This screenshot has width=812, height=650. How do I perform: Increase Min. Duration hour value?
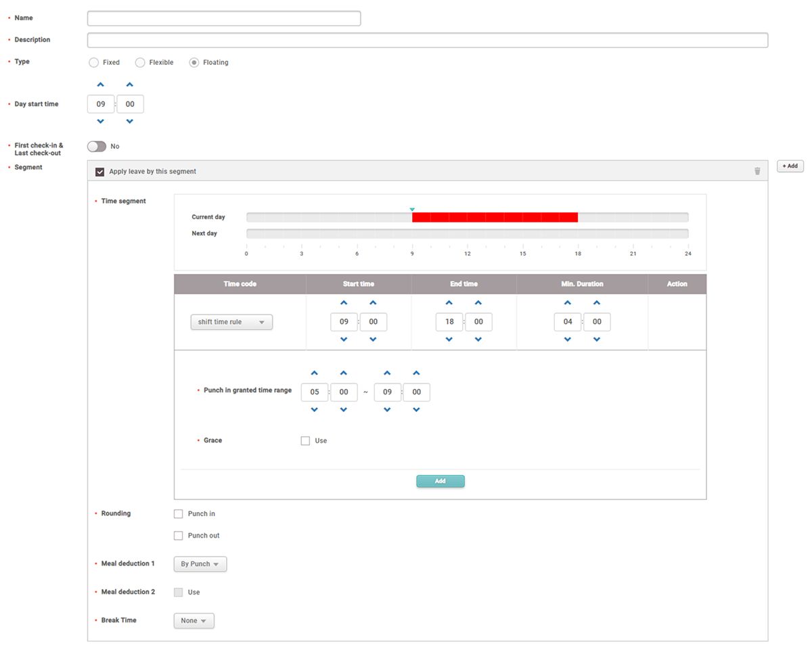(568, 303)
